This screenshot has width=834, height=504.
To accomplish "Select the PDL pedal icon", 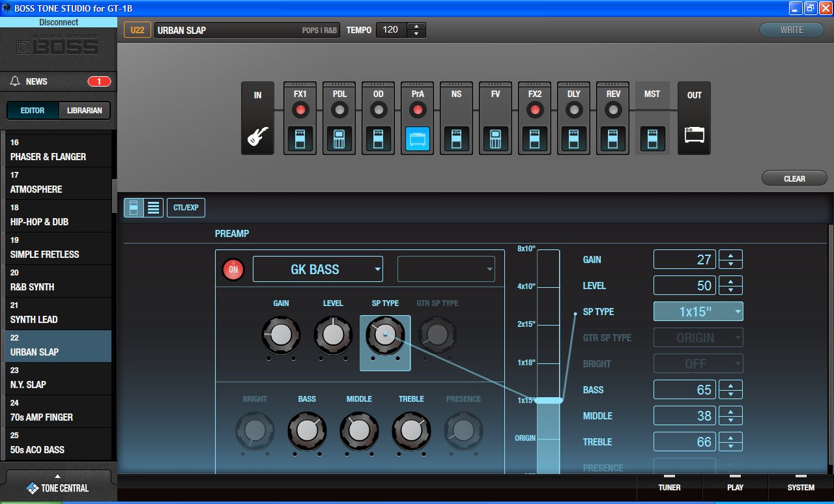I will point(339,138).
